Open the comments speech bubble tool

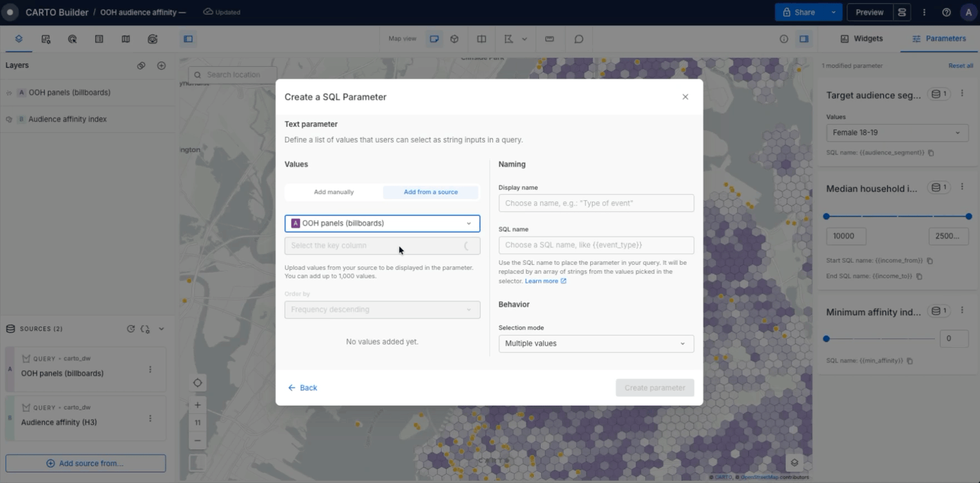(579, 39)
